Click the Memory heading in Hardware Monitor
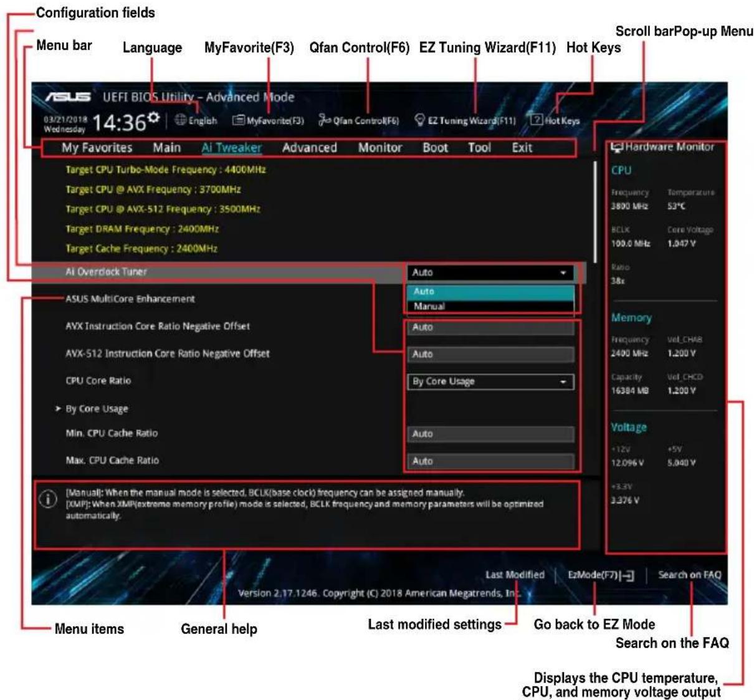The width and height of the screenshot is (754, 700). [631, 318]
